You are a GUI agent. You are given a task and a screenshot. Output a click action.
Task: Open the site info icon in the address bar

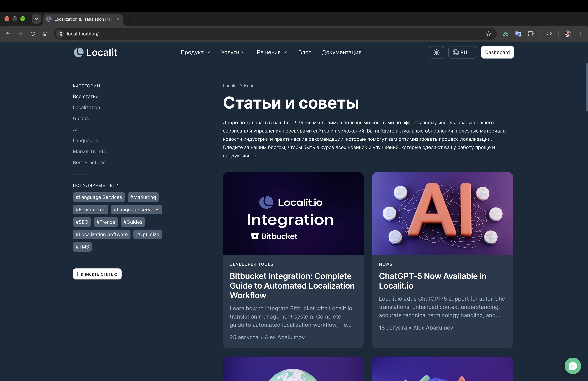pos(60,34)
